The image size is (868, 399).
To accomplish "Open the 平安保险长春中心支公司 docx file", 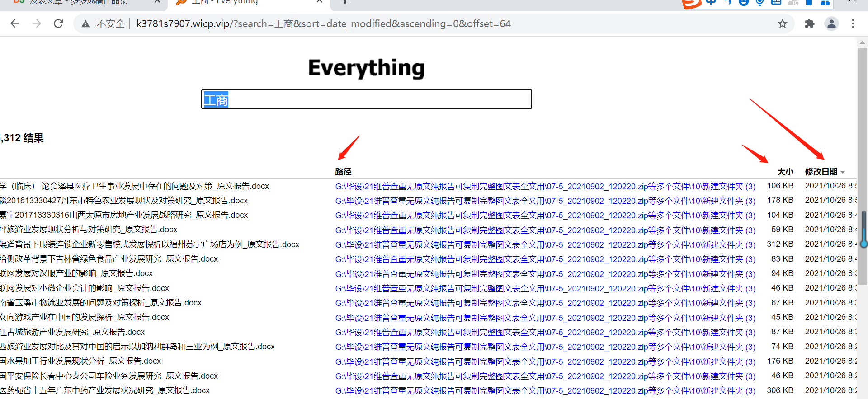I will click(109, 376).
